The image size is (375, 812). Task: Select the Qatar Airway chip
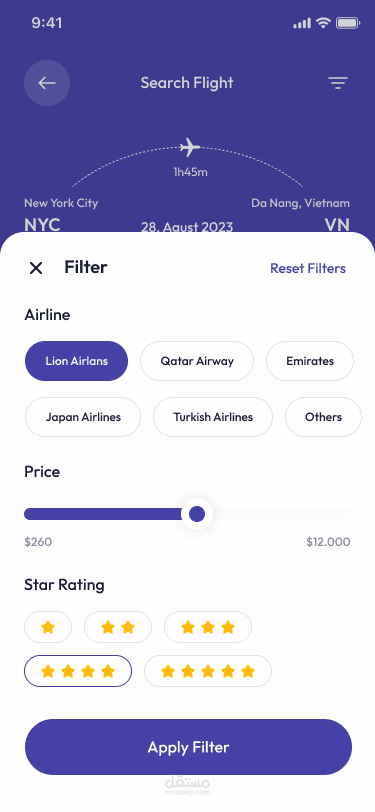pyautogui.click(x=197, y=361)
